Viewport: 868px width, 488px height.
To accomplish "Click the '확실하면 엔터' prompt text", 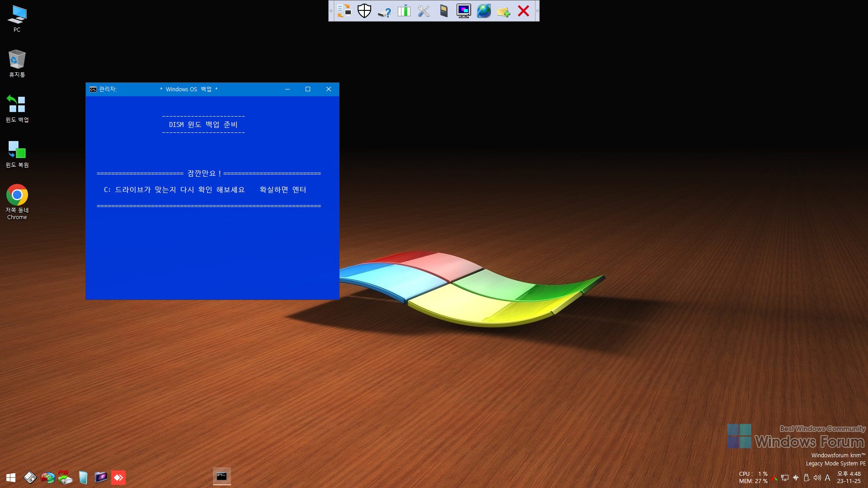I will point(283,190).
